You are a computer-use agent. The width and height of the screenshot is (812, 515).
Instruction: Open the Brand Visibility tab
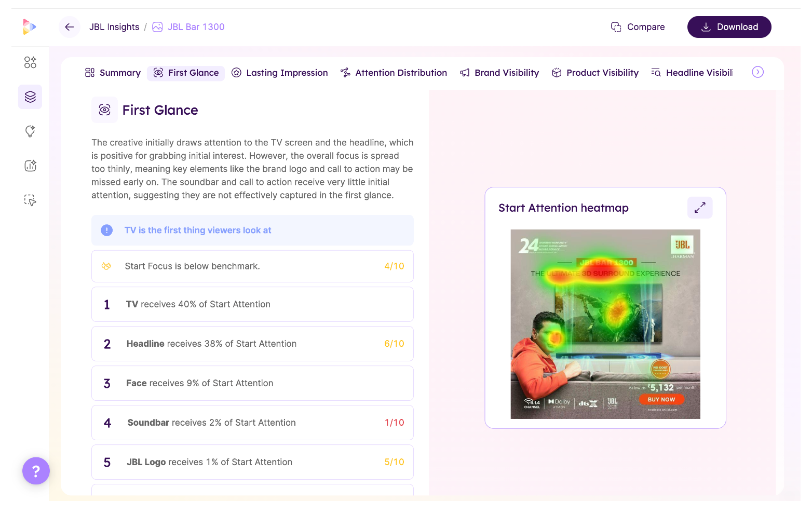coord(499,73)
